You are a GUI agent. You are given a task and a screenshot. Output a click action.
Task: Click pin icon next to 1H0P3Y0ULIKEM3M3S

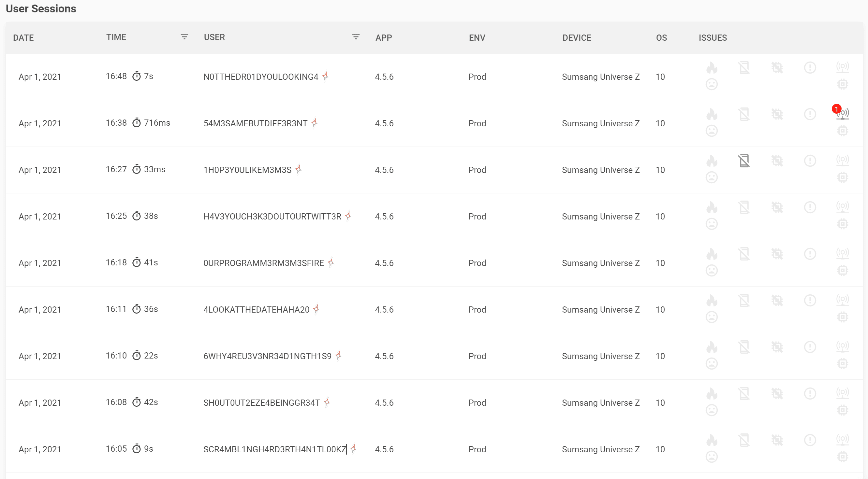[299, 169]
